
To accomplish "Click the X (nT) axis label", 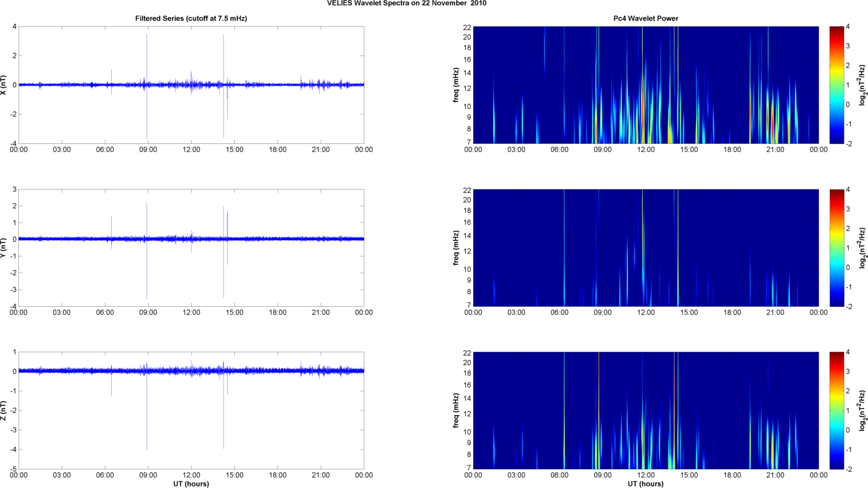I will [x=4, y=85].
